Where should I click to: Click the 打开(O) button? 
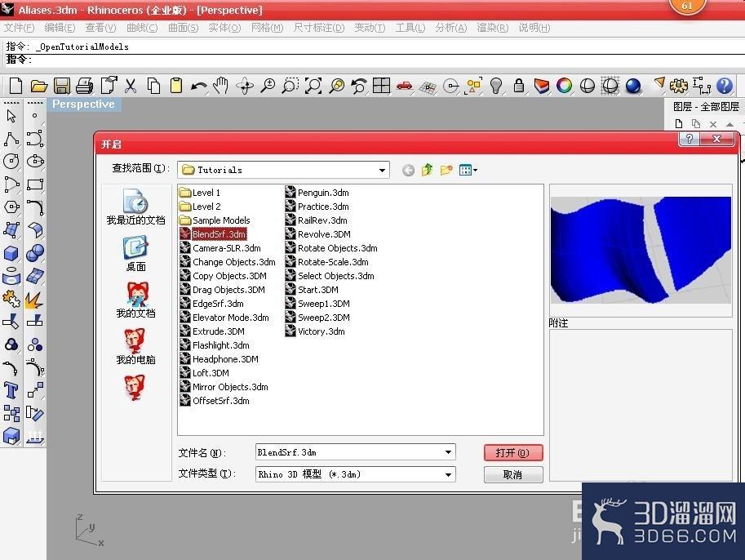click(x=513, y=452)
